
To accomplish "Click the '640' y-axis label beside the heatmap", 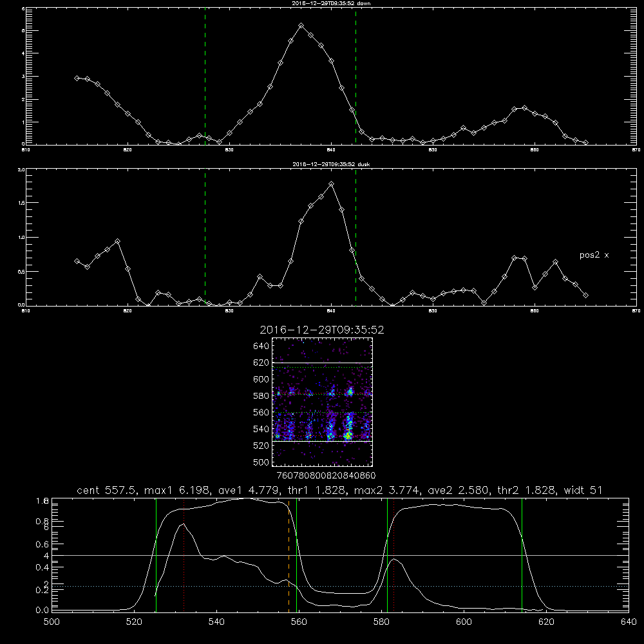I will (x=261, y=346).
